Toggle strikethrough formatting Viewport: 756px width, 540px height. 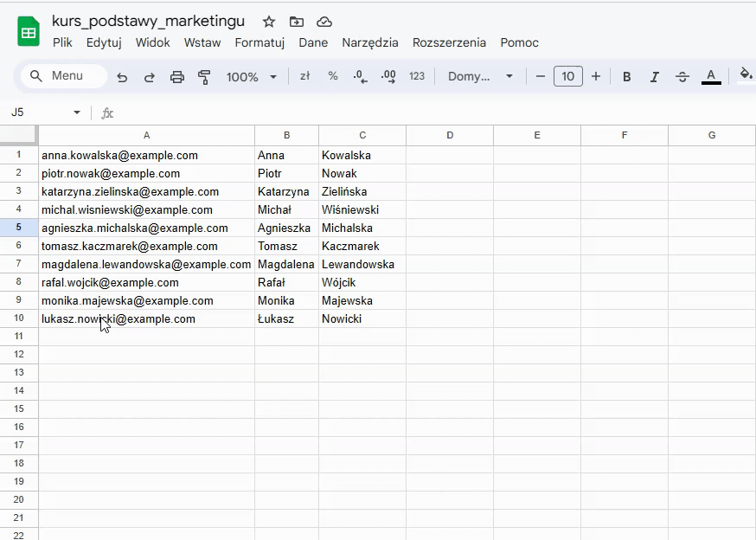click(x=682, y=77)
